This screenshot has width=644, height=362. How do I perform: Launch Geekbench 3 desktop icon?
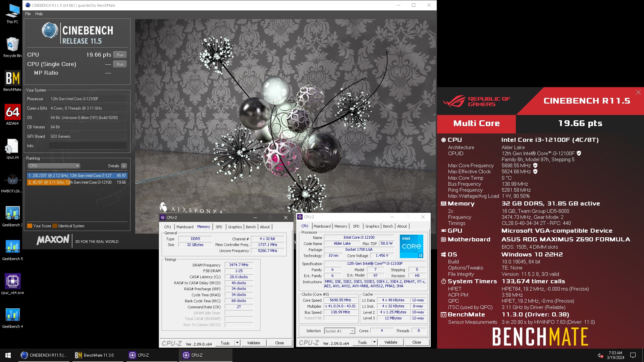pos(12,216)
